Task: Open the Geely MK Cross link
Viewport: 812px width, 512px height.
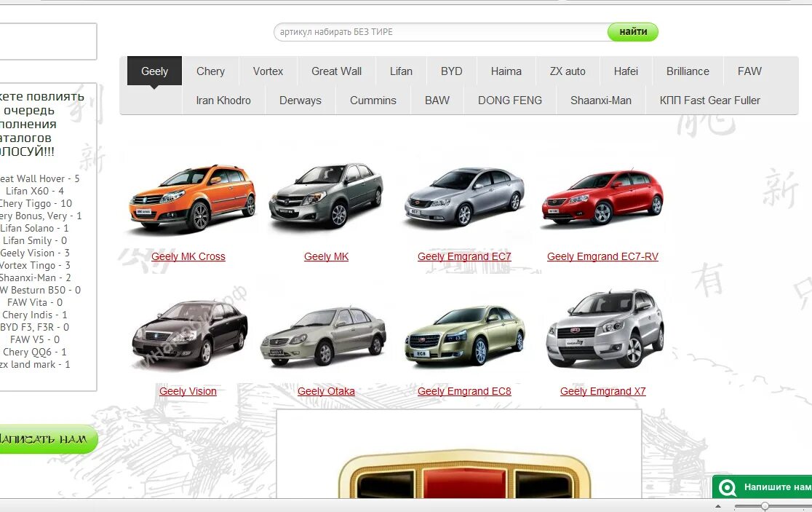Action: click(x=188, y=256)
